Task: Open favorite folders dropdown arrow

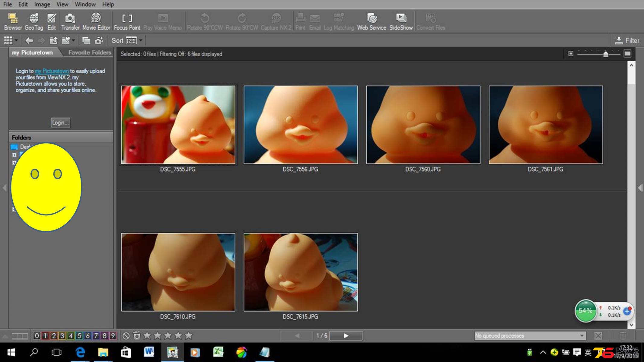Action: coord(73,40)
